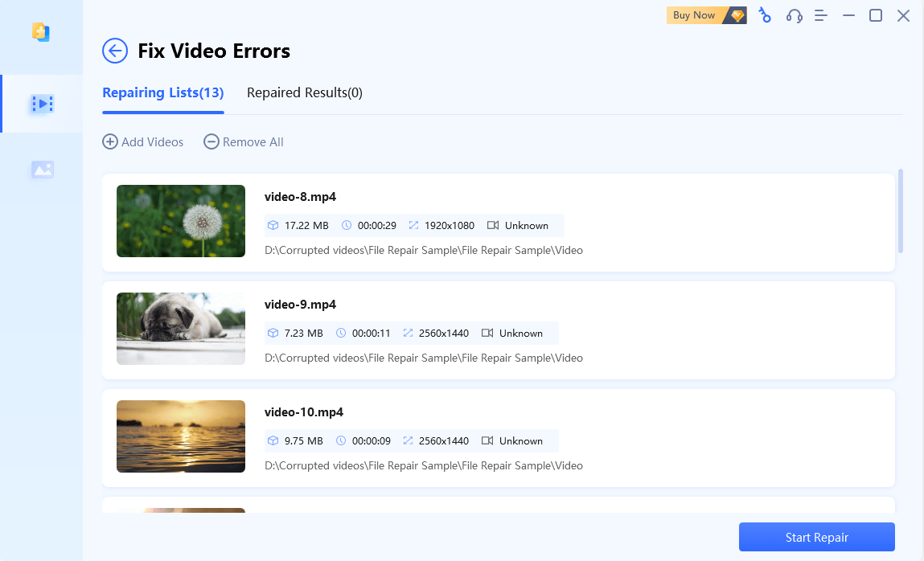Screen dimensions: 924x561
Task: Select the video-10.mp4 file name
Action: (x=303, y=412)
